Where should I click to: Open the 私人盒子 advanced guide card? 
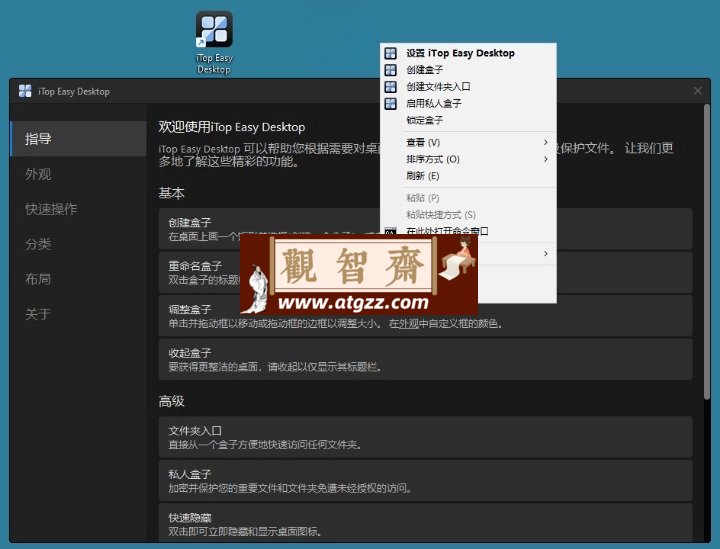[425, 481]
